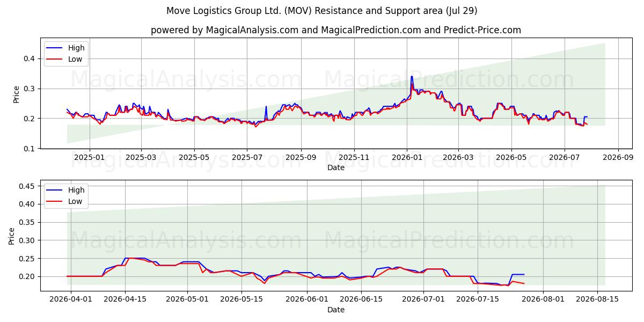The height and width of the screenshot is (322, 644).
Task: Click the 'Price' y-axis label of the top chart
Action: tap(17, 94)
